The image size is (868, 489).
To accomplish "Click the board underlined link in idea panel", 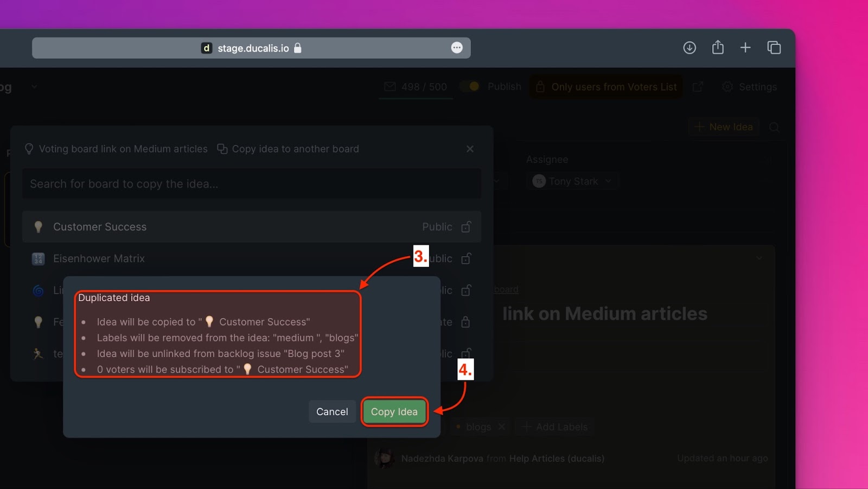I will (506, 290).
